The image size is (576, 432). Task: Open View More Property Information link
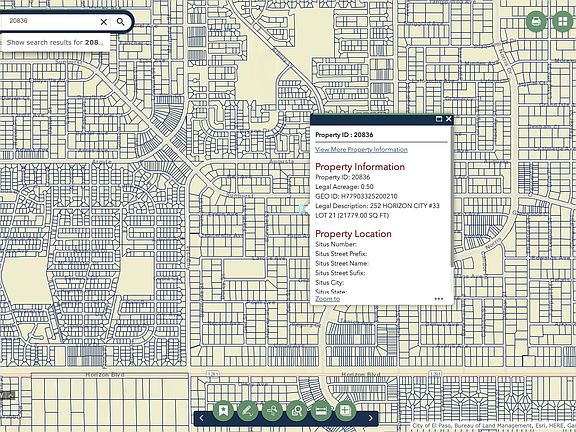pos(361,150)
